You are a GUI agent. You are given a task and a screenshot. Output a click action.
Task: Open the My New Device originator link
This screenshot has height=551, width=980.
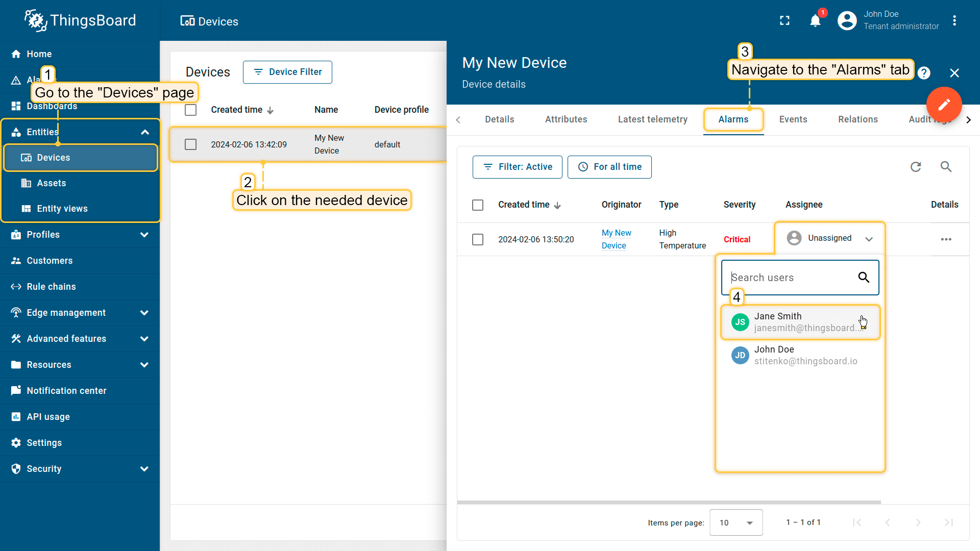click(616, 239)
